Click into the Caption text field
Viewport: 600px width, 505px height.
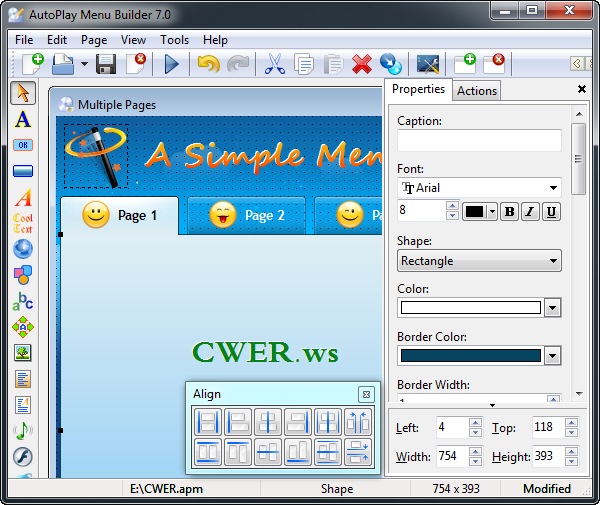tap(478, 140)
